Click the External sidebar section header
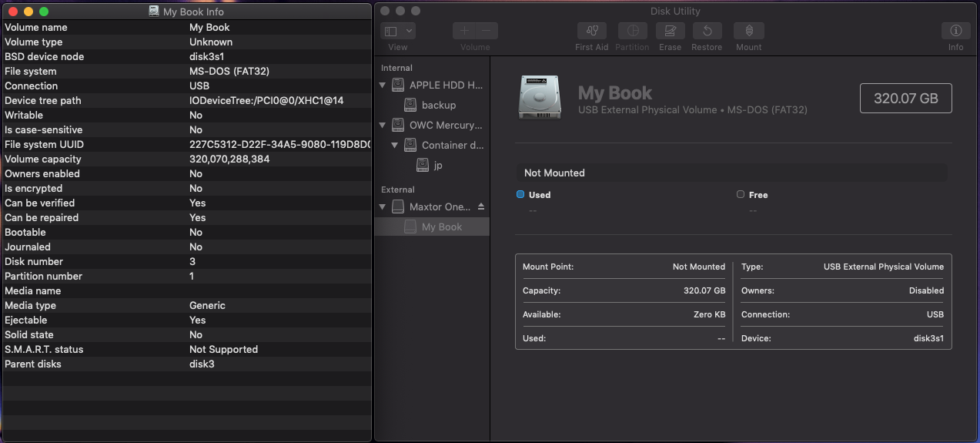This screenshot has width=980, height=443. coord(398,190)
